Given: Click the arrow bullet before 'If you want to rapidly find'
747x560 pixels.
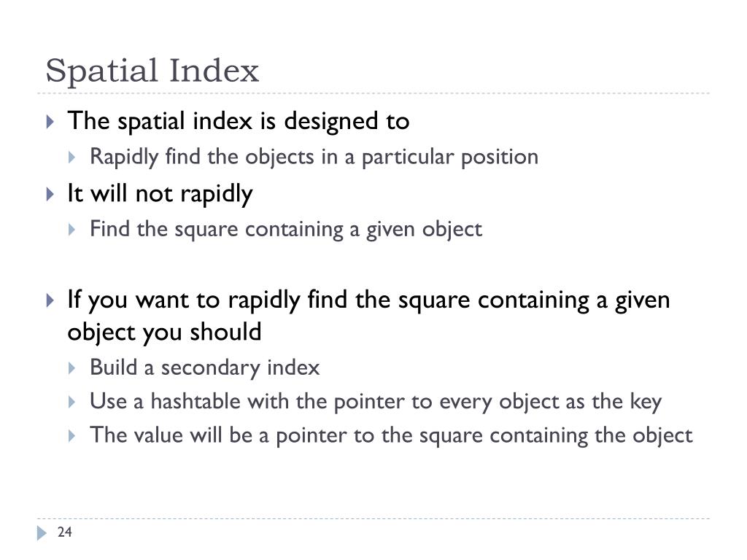Looking at the screenshot, I should click(x=50, y=300).
